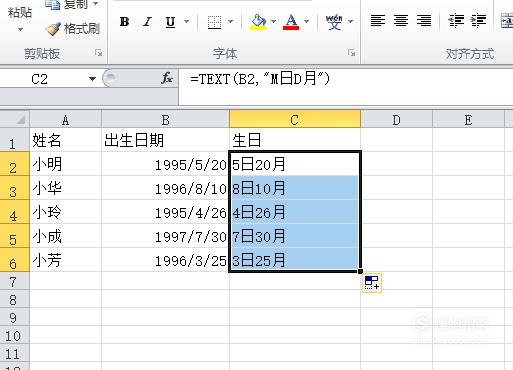The width and height of the screenshot is (513, 370).
Task: Open borders dropdown arrow
Action: click(x=230, y=22)
